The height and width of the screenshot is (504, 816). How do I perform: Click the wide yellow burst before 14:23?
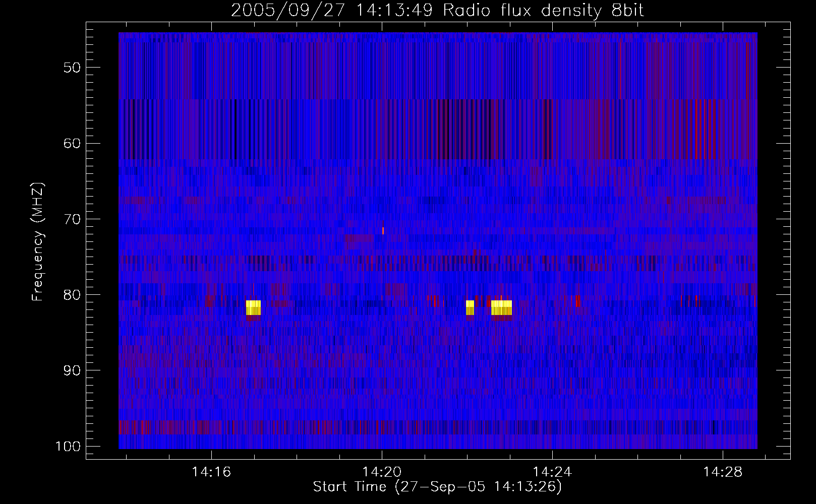pos(501,307)
